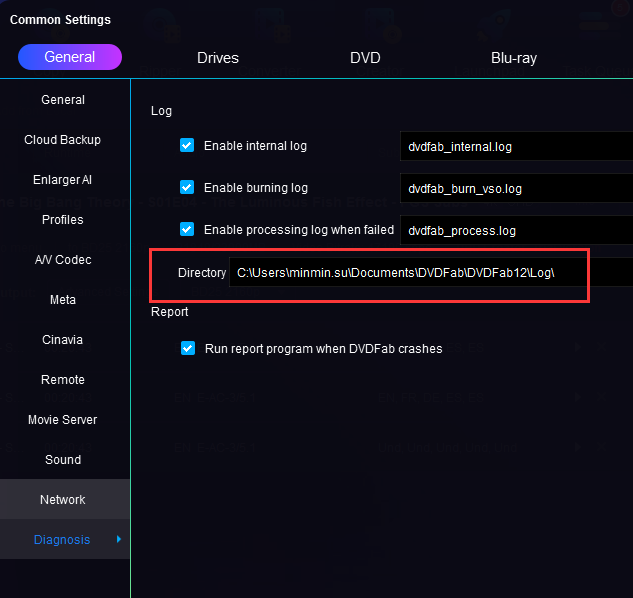Uncheck Enable internal log checkbox

pyautogui.click(x=187, y=145)
